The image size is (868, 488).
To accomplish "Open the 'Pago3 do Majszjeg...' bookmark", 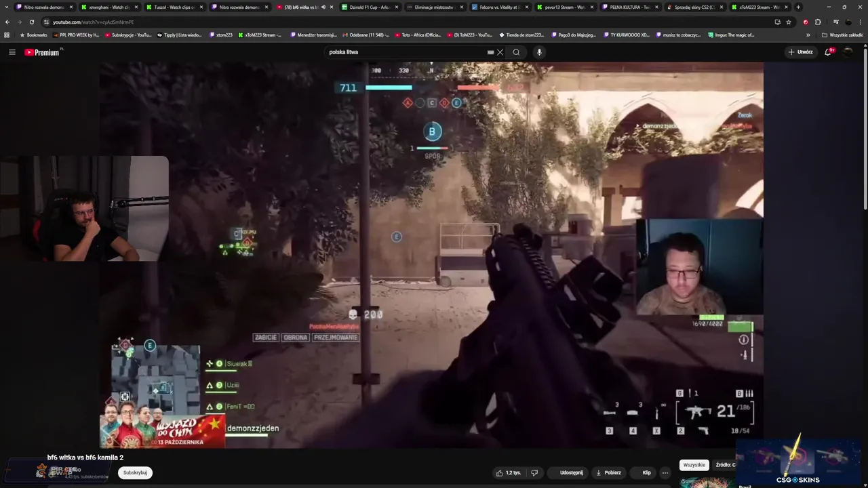I will pyautogui.click(x=573, y=35).
